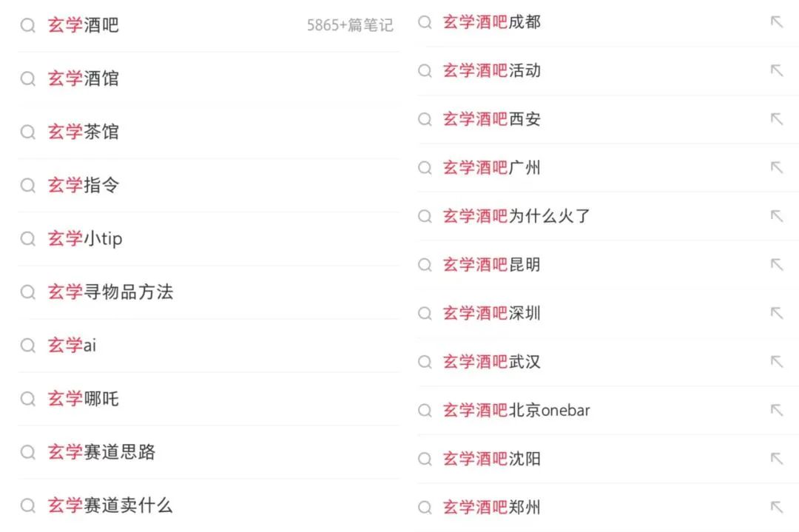This screenshot has height=532, width=799.
Task: Tap the 玄学ai suggestion
Action: [72, 346]
